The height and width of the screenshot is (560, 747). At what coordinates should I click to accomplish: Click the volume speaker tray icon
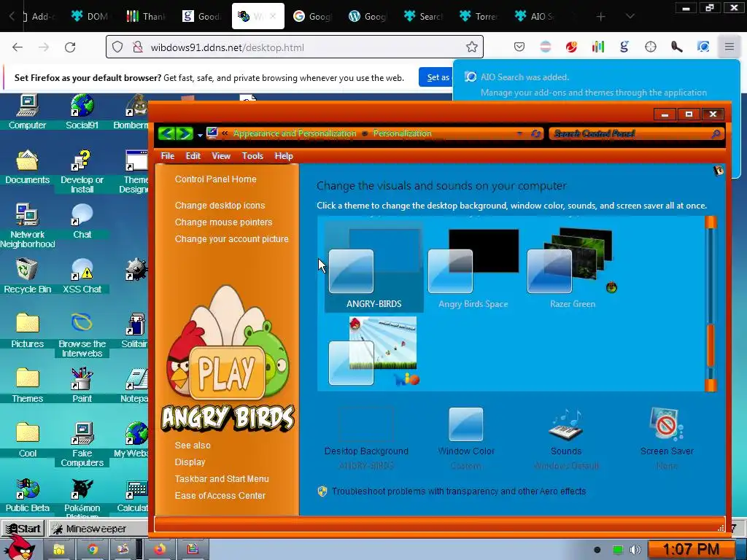click(635, 550)
